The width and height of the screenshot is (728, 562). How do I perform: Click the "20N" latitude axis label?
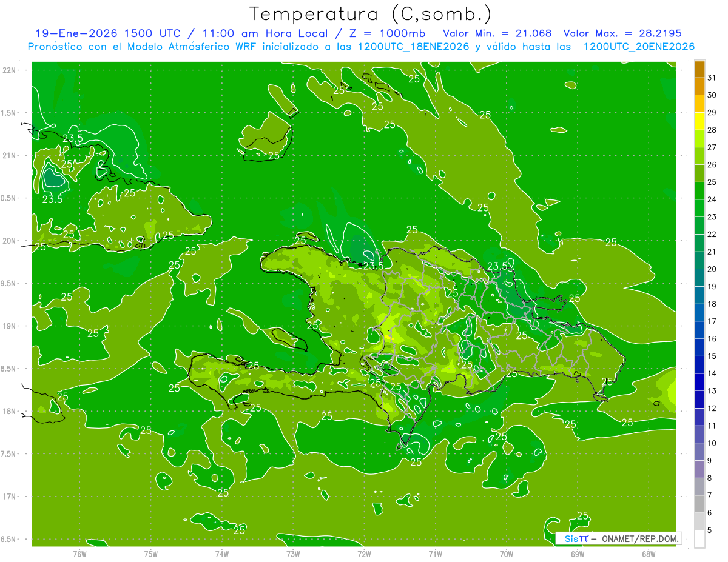pos(8,241)
